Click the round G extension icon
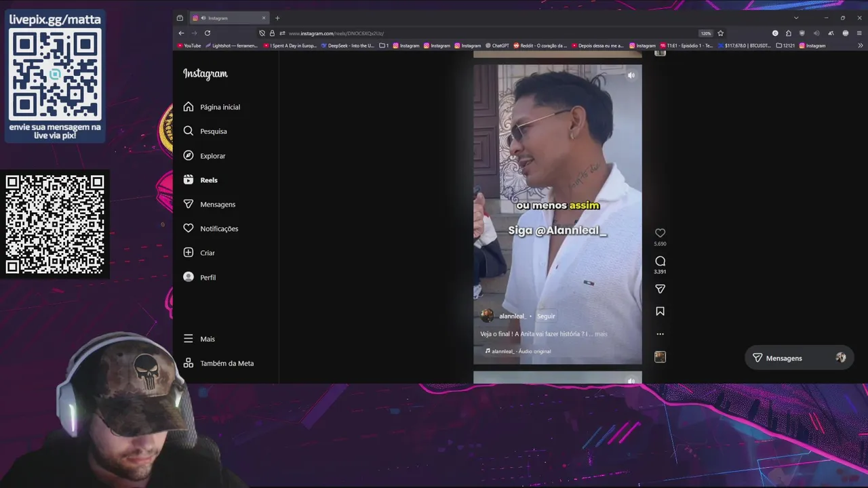This screenshot has width=868, height=488. point(775,33)
